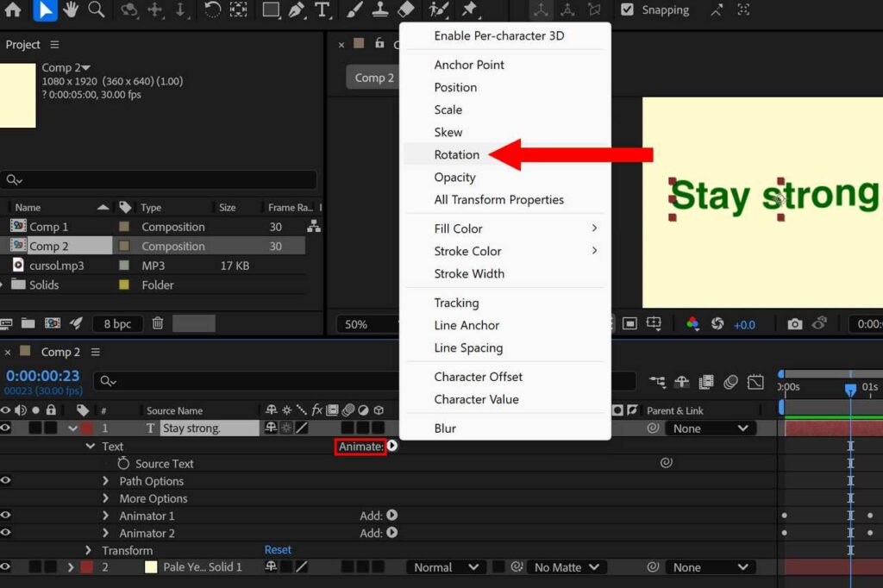Image resolution: width=883 pixels, height=588 pixels.
Task: Select the Puppet Pin tool
Action: point(468,9)
